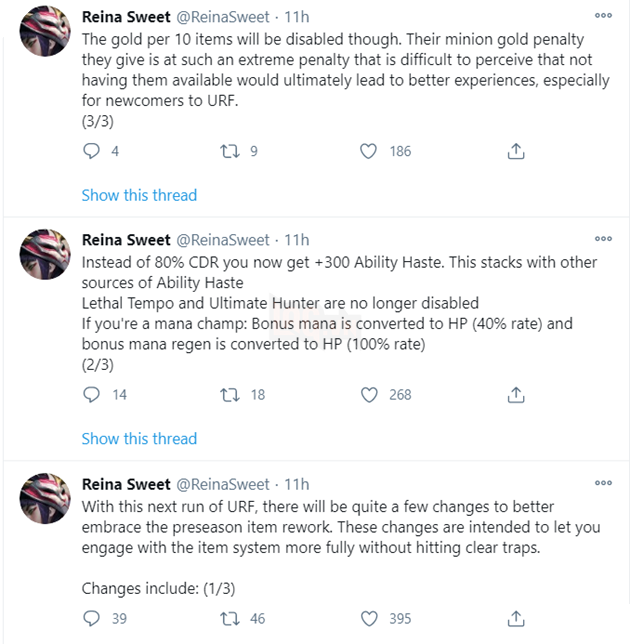This screenshot has width=630, height=644.
Task: Retweet the Ability Haste tweet
Action: [229, 394]
